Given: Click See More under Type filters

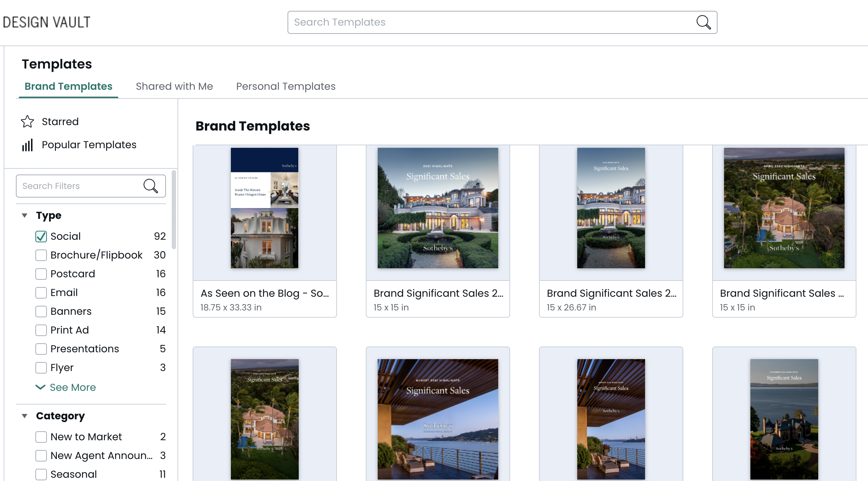Looking at the screenshot, I should (73, 387).
